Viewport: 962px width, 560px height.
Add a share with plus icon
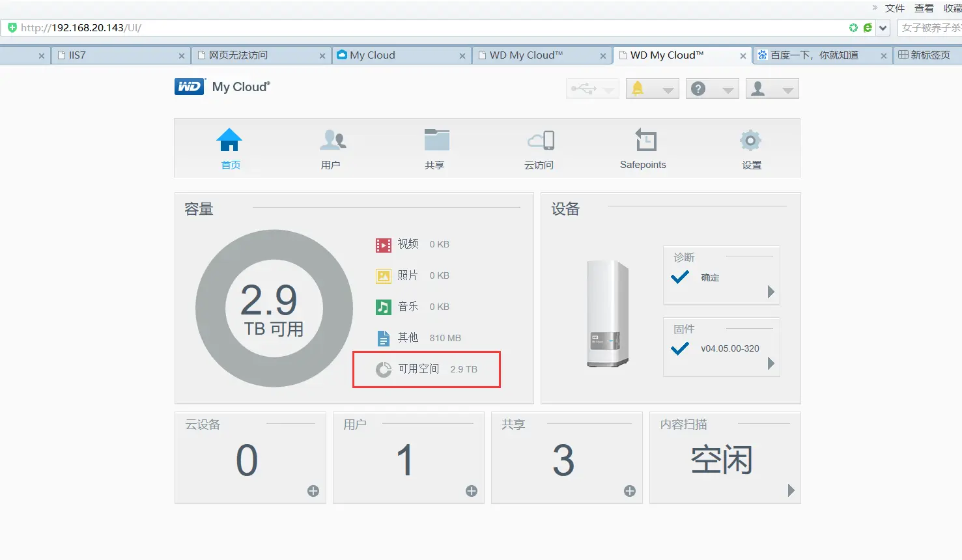coord(630,491)
